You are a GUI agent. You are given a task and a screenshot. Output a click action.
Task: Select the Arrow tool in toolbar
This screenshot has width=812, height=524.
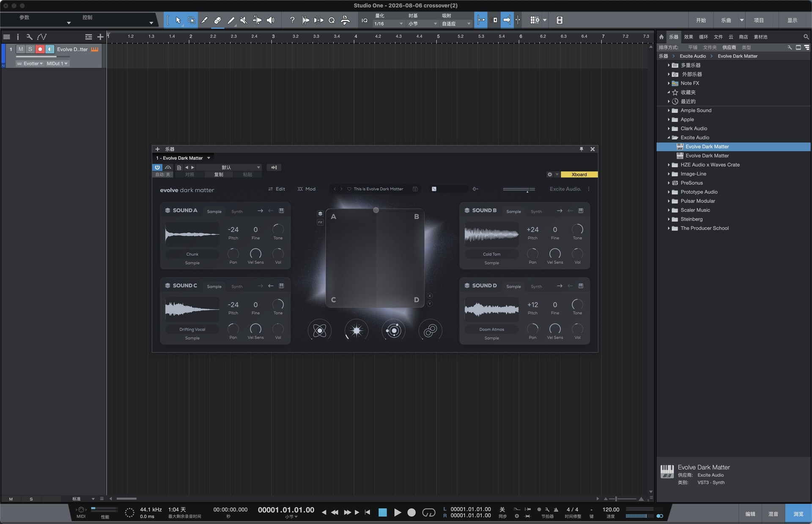click(178, 20)
